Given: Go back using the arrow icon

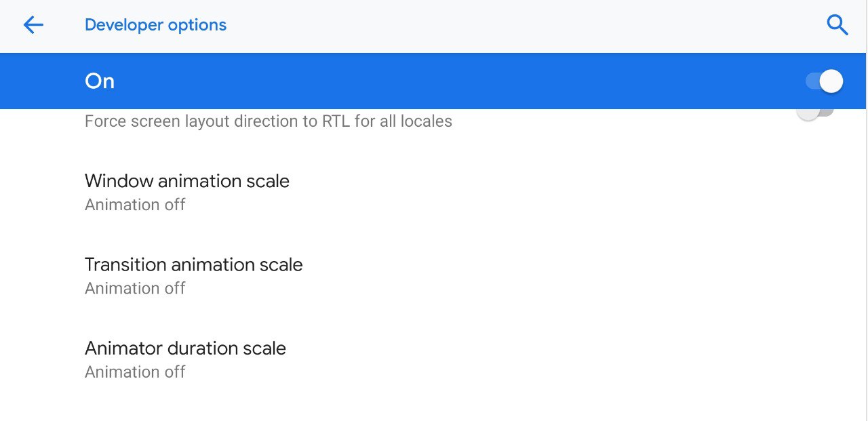Looking at the screenshot, I should point(33,26).
